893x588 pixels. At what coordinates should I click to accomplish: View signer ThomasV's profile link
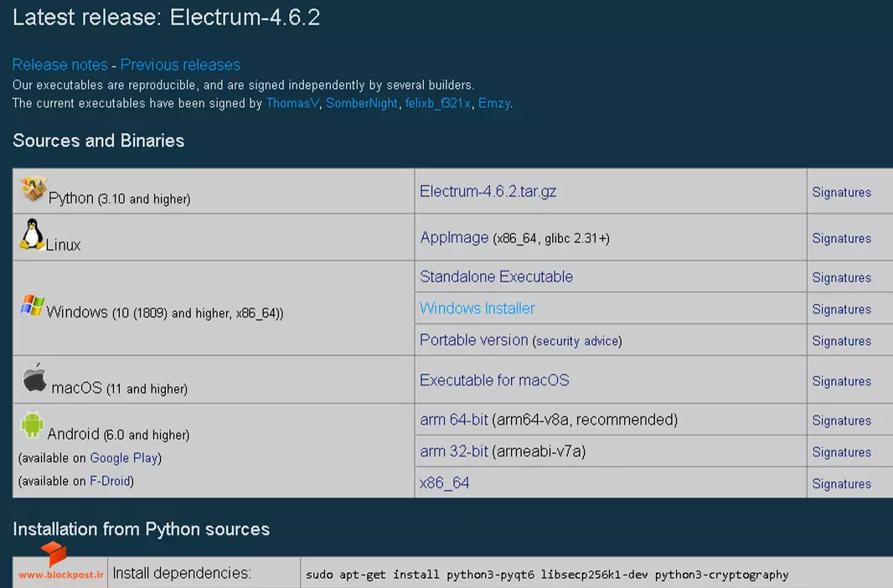292,103
